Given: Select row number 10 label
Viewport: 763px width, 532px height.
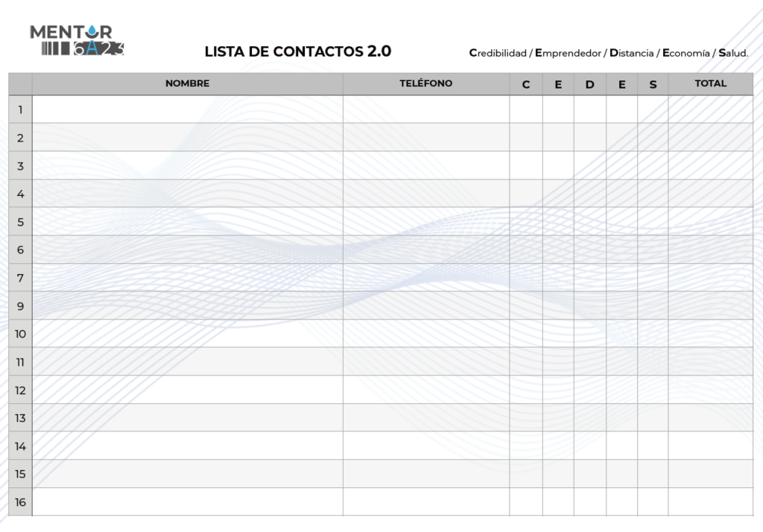Looking at the screenshot, I should pos(20,334).
